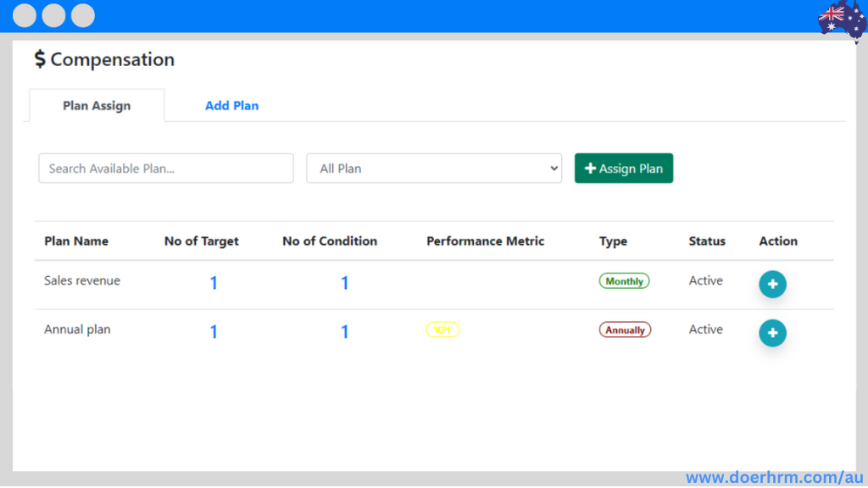868x488 pixels.
Task: Click the Type column header
Action: click(614, 241)
